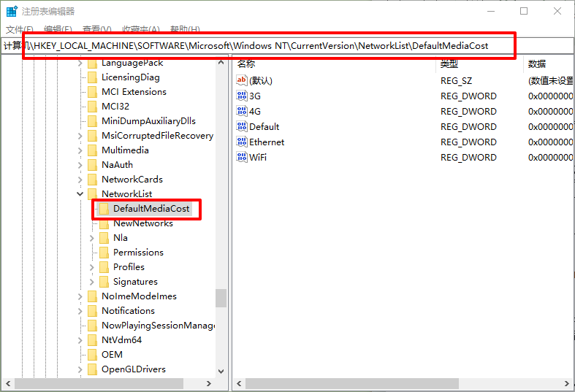The width and height of the screenshot is (575, 392).
Task: Select the 4G registry value icon
Action: pyautogui.click(x=242, y=111)
